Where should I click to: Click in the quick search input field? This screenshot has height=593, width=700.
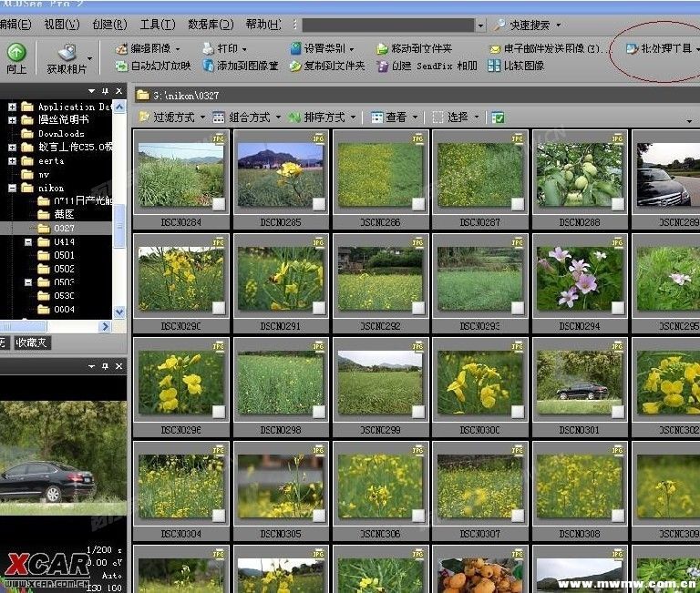[x=388, y=25]
